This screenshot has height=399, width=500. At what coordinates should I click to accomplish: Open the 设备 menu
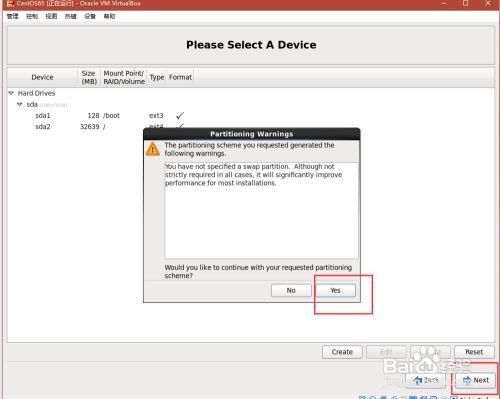(x=90, y=16)
